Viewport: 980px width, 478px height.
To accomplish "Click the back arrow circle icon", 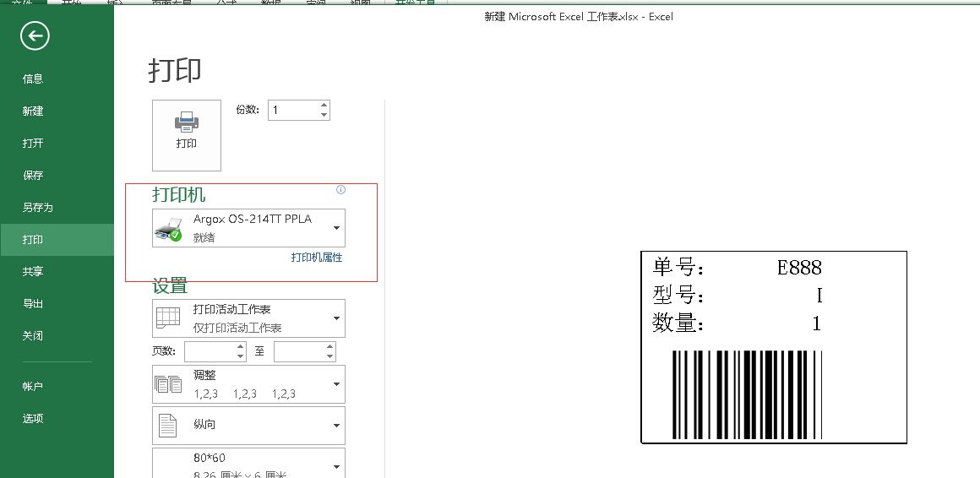I will click(35, 35).
